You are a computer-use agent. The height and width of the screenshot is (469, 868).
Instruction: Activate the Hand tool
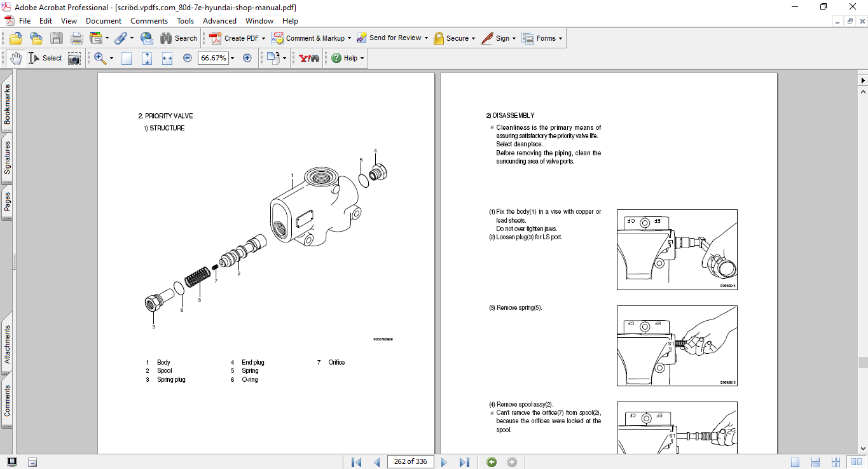(15, 59)
